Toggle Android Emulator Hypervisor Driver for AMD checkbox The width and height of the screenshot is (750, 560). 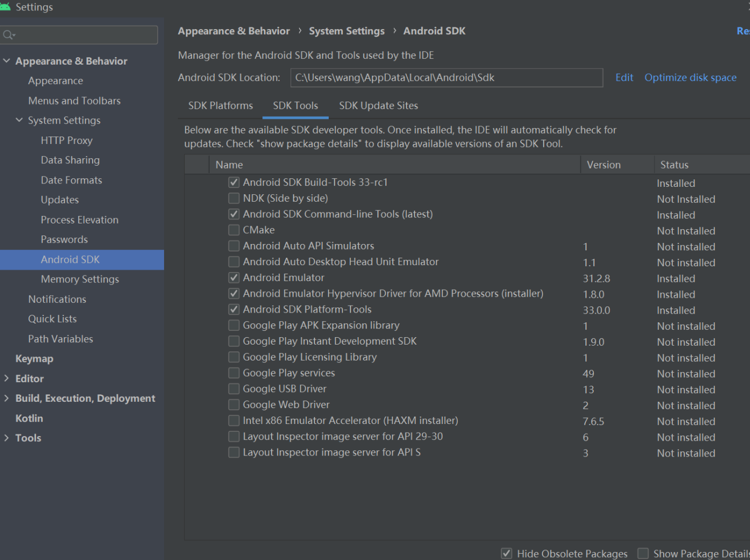234,294
